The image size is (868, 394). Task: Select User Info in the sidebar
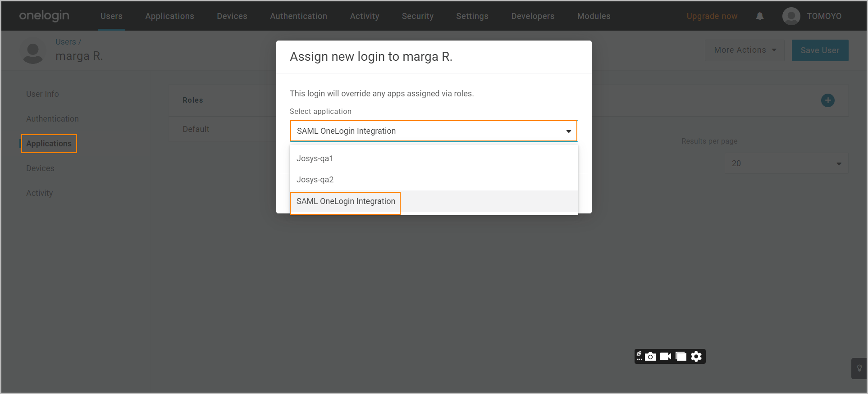(x=42, y=94)
